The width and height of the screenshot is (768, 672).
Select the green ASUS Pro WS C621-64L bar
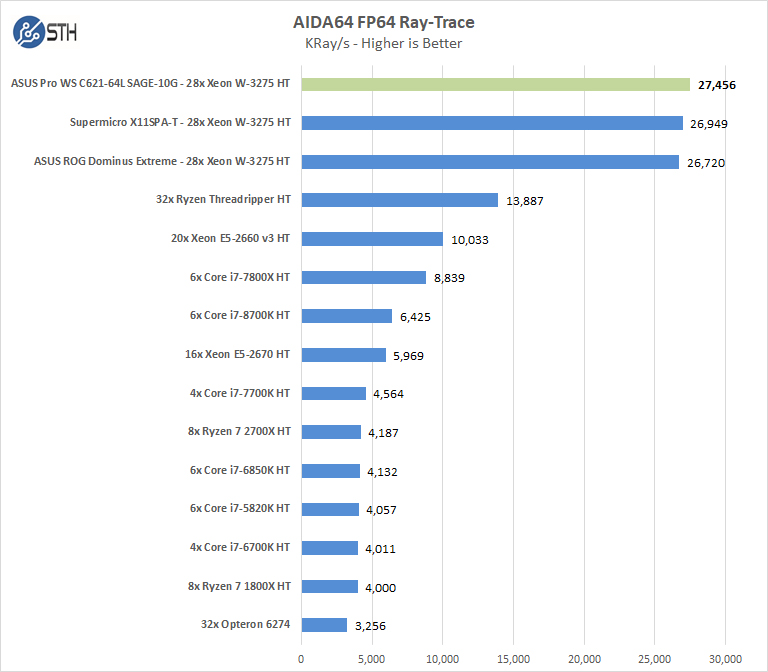495,85
